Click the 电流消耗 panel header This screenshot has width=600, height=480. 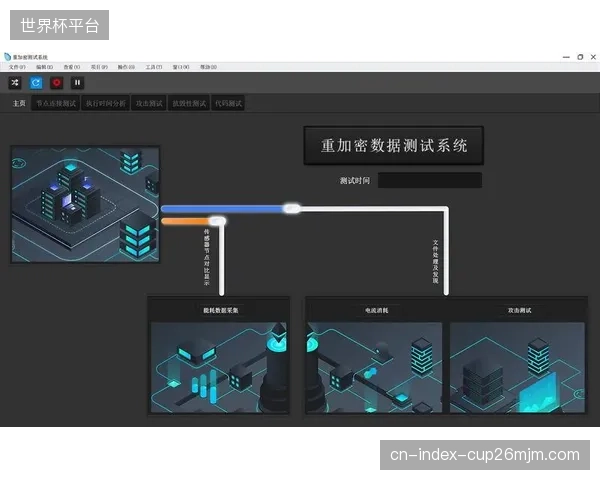point(376,310)
